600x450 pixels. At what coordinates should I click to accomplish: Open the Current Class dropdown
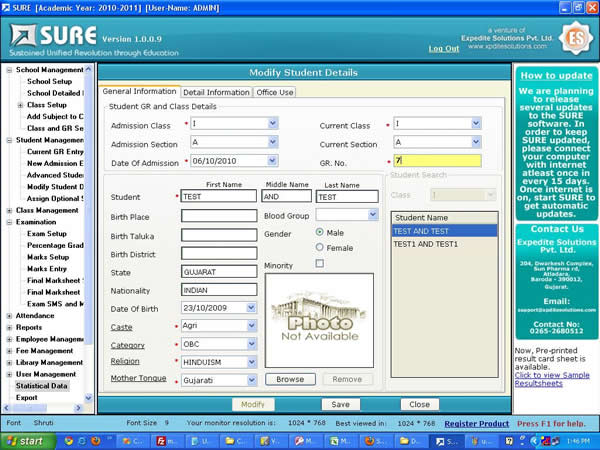tap(476, 123)
